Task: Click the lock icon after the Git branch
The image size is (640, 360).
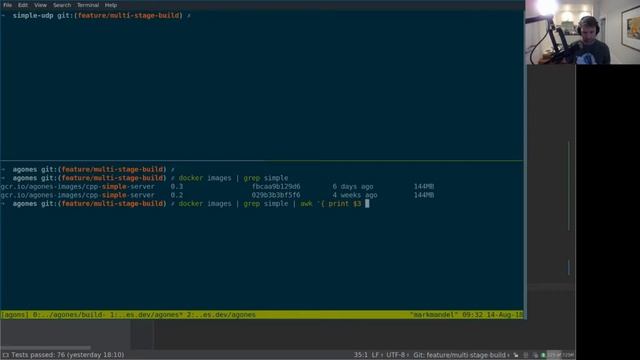Action: [516, 355]
